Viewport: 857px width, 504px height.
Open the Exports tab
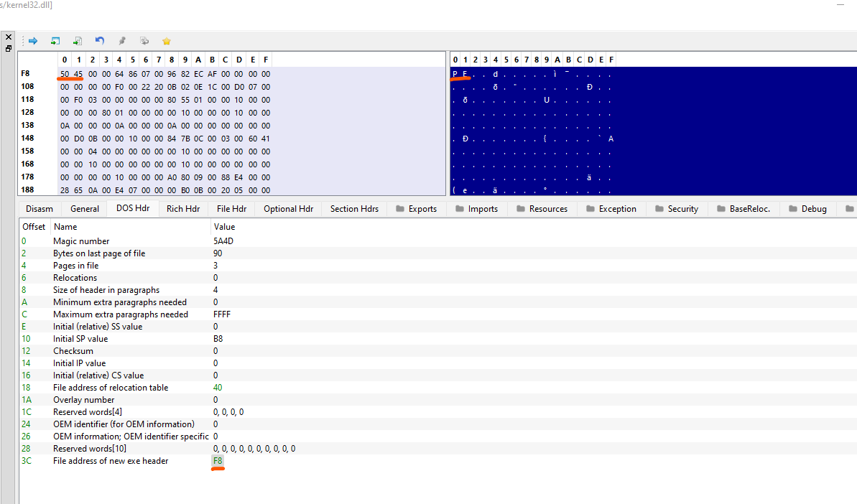pos(417,209)
